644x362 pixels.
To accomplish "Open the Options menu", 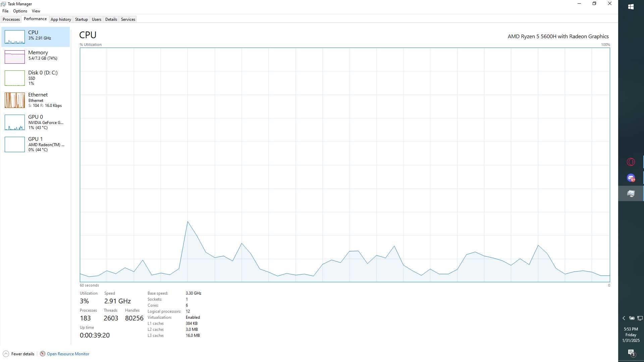I will point(20,11).
